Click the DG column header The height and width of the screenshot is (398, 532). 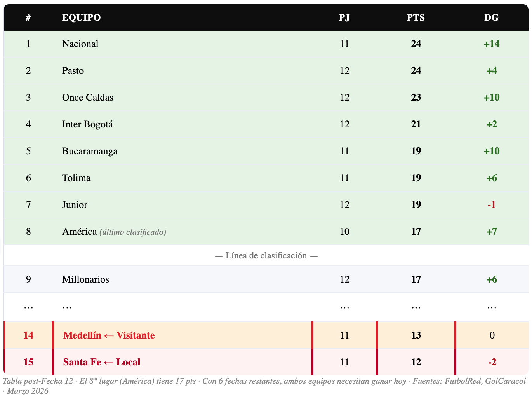click(491, 17)
